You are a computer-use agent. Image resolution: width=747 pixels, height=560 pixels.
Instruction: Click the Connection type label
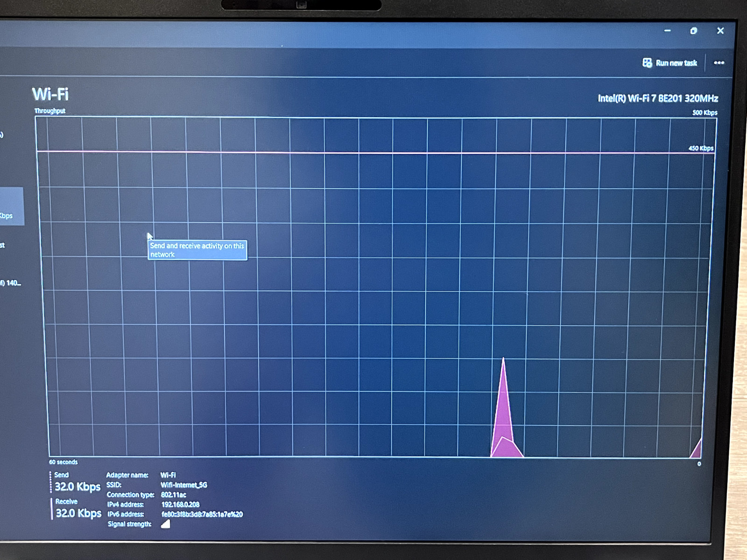click(x=131, y=495)
